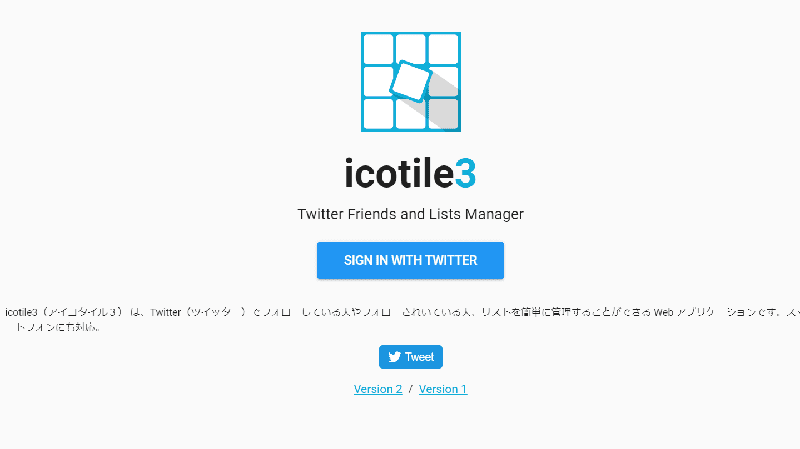The width and height of the screenshot is (800, 449).
Task: Click the middle-left tile of the logo
Action: click(376, 81)
